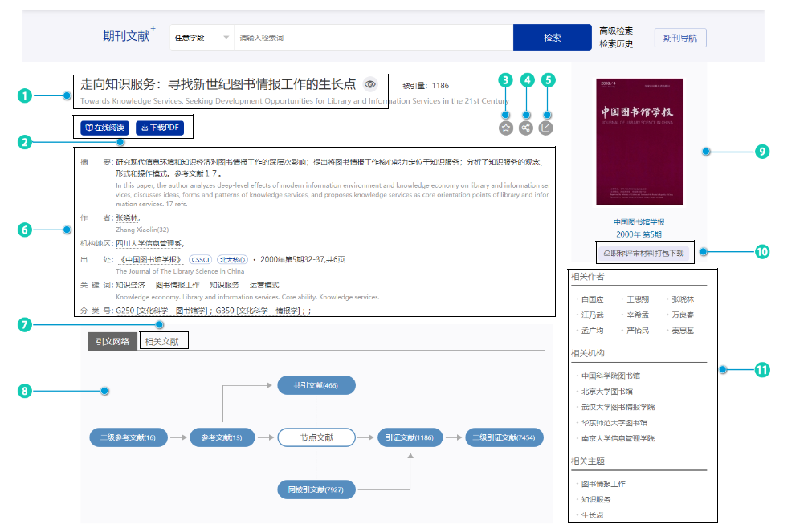Viewport: 812px width, 524px height.
Task: Open 检索历史 search history
Action: 616,44
